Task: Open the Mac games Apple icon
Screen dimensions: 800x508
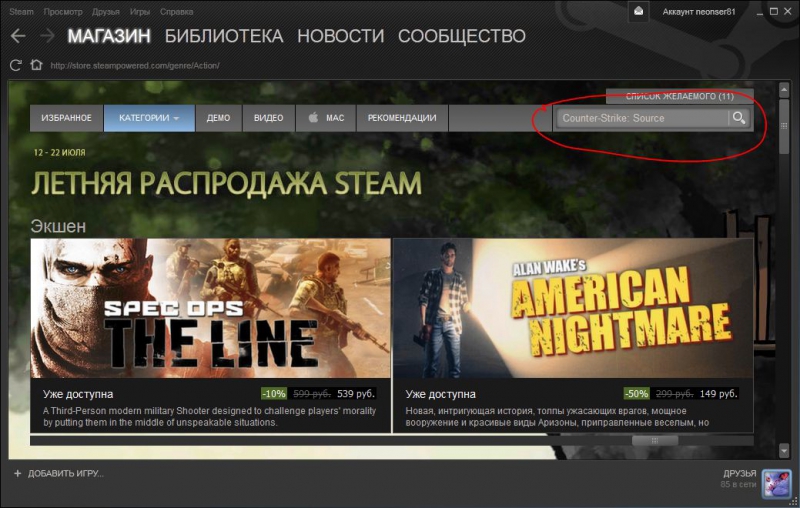Action: pyautogui.click(x=313, y=118)
